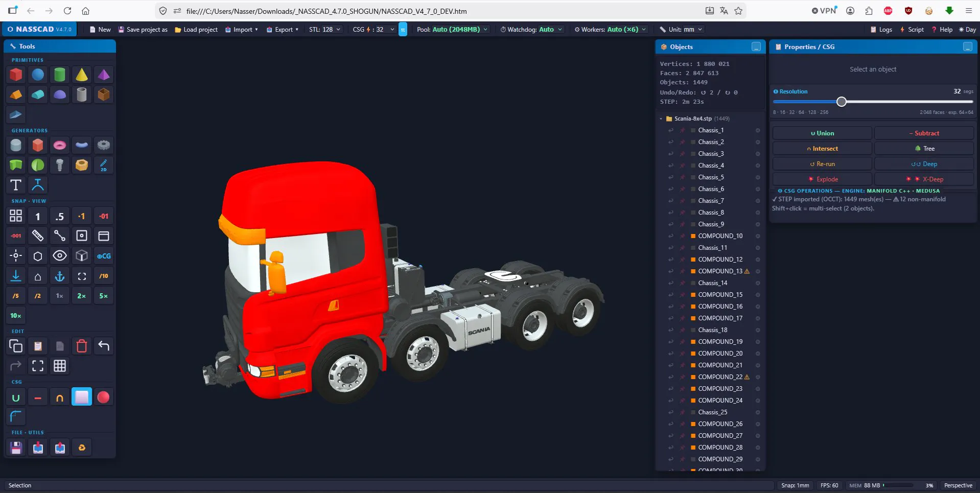980x493 pixels.
Task: Click the floppy disk save icon
Action: tap(16, 448)
